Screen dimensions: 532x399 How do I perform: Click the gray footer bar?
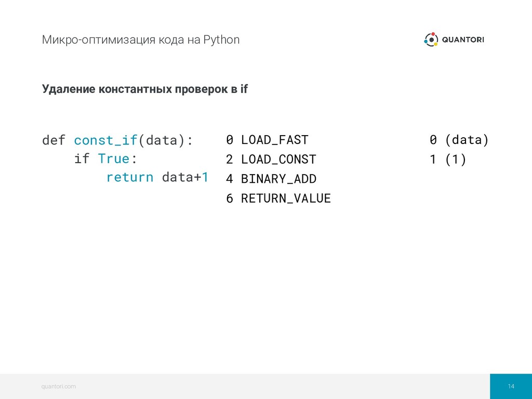[x=245, y=386]
